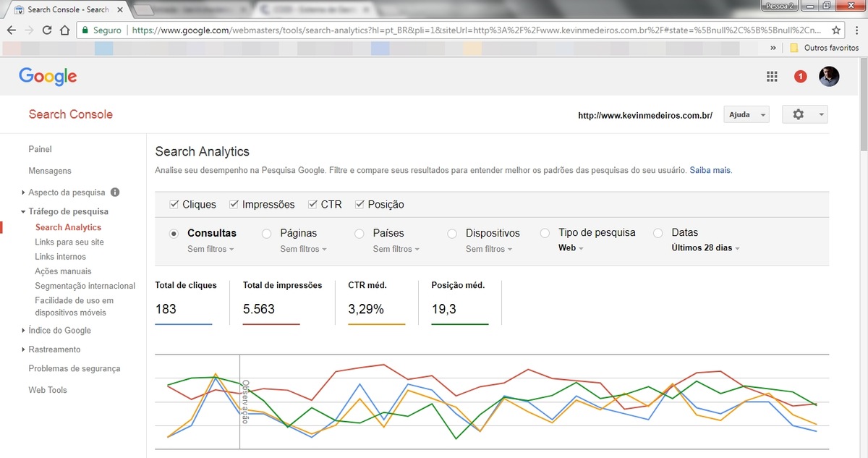The height and width of the screenshot is (458, 868).
Task: Click the kevinmedeiros.com.br site URL
Action: [645, 115]
